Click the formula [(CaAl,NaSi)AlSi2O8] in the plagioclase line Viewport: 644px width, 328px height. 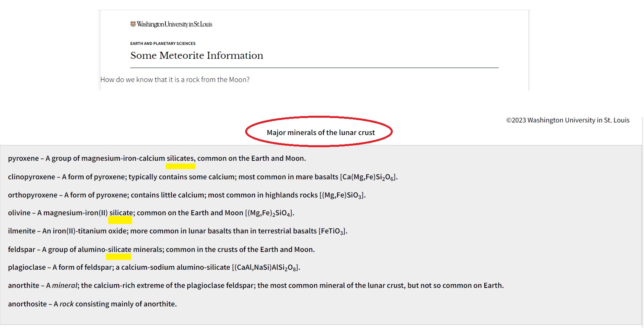pos(266,267)
